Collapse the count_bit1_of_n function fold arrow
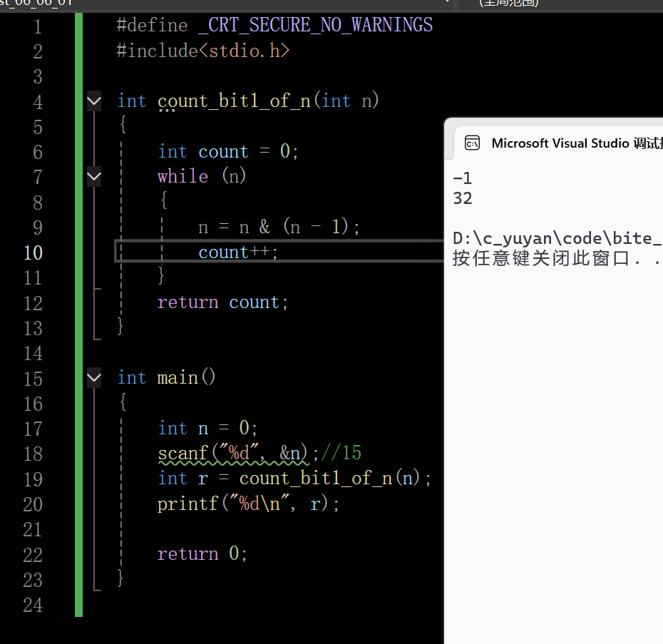The width and height of the screenshot is (663, 644). pyautogui.click(x=94, y=101)
